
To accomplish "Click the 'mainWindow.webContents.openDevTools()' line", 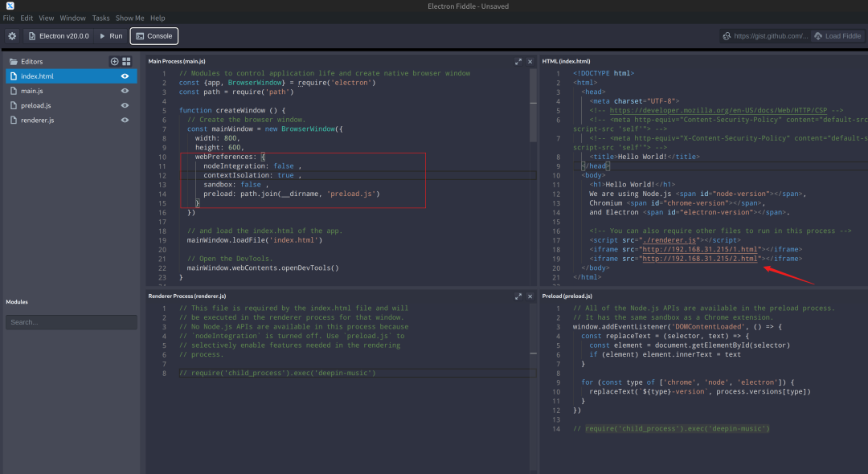I will [x=263, y=268].
